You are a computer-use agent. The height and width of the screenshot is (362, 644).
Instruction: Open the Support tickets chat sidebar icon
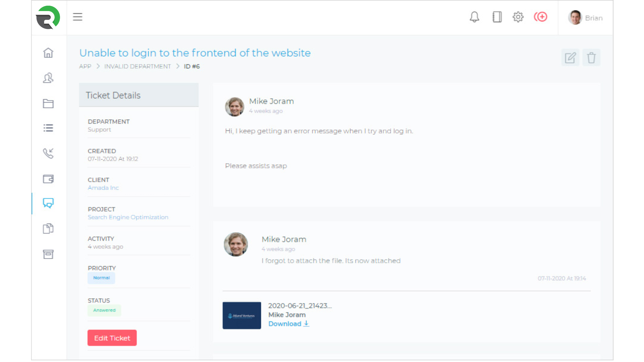[x=48, y=203]
